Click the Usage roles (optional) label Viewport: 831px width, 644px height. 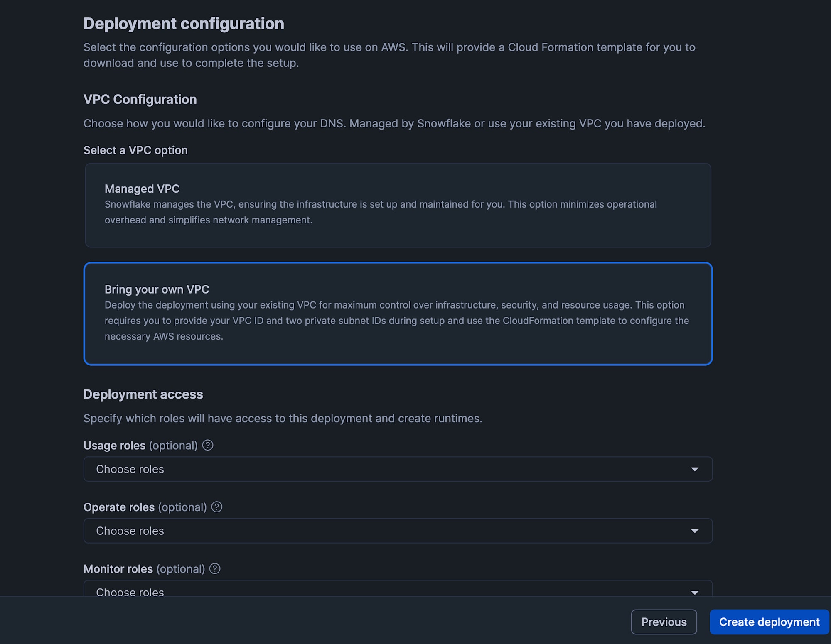[x=140, y=446]
